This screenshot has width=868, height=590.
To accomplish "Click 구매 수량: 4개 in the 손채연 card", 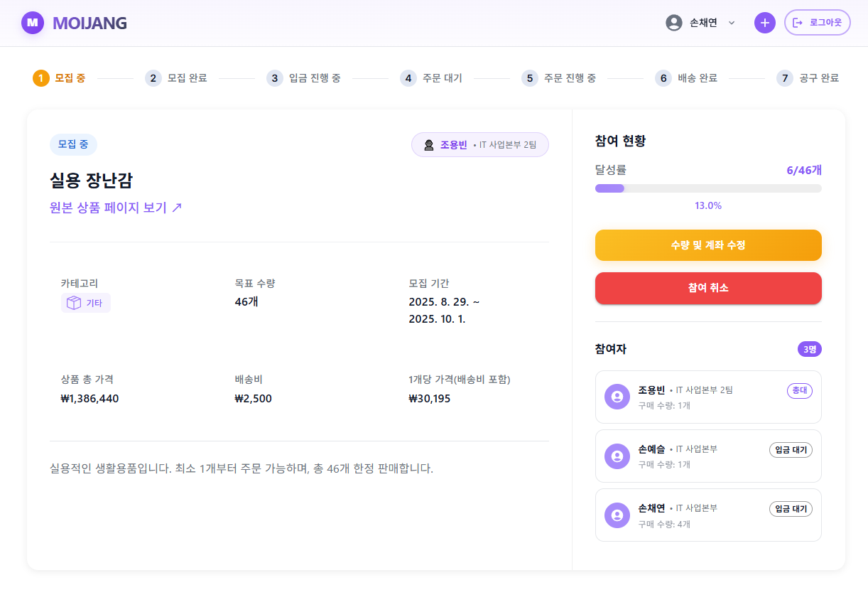I will click(x=664, y=524).
